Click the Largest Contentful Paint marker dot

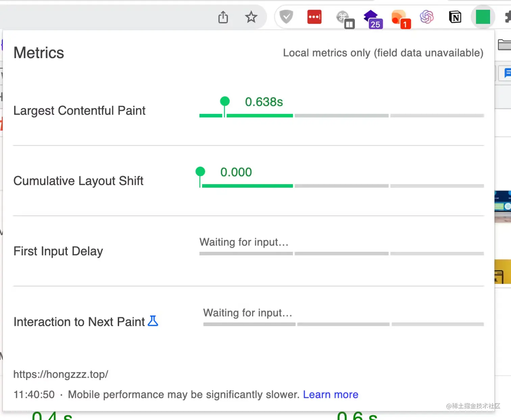point(225,101)
